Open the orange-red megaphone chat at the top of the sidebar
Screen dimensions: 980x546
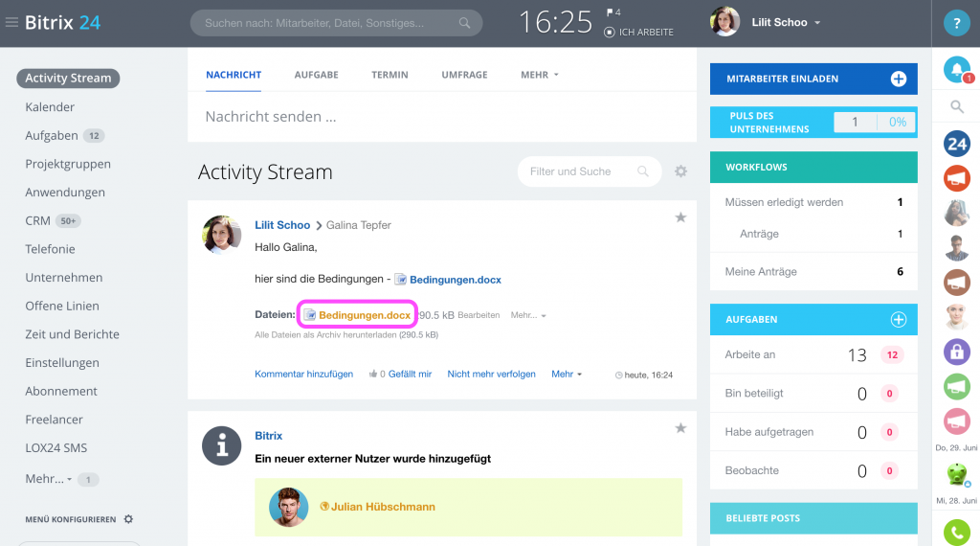[x=957, y=178]
